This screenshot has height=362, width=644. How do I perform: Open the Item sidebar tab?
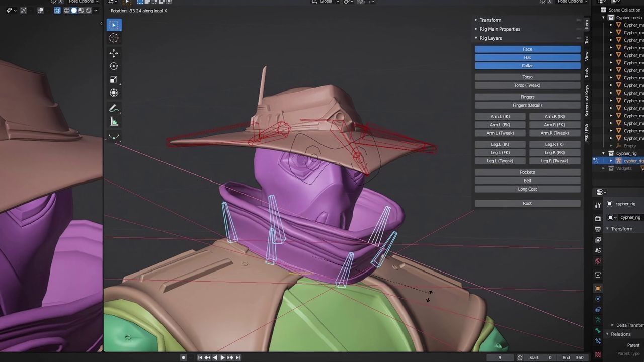[x=587, y=24]
